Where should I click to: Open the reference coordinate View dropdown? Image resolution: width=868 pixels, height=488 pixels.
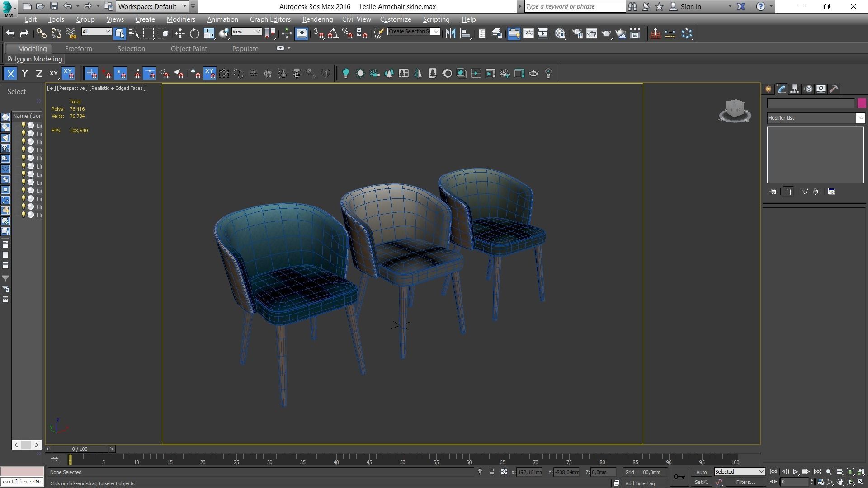click(x=246, y=32)
